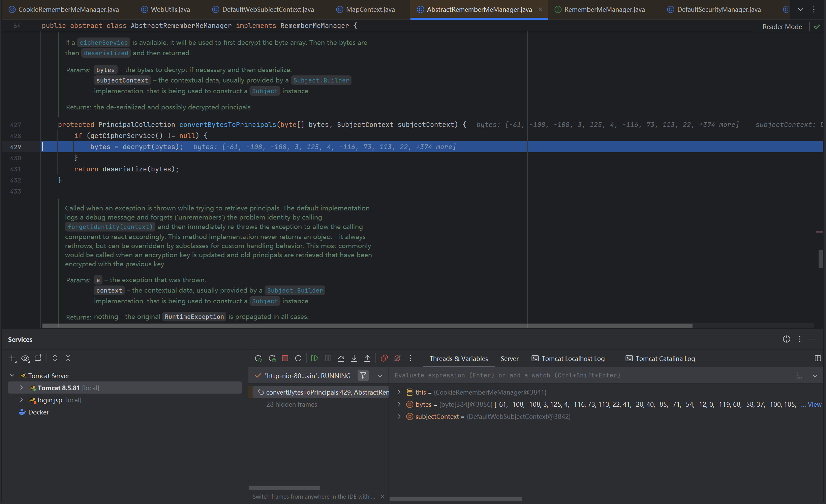The height and width of the screenshot is (504, 826).
Task: Expand the bytes variable
Action: tap(399, 404)
